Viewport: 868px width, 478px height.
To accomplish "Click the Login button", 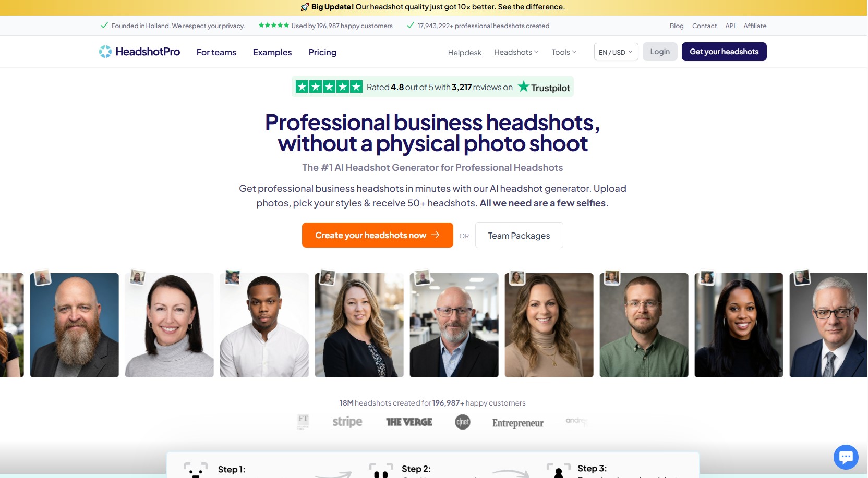I will tap(659, 52).
